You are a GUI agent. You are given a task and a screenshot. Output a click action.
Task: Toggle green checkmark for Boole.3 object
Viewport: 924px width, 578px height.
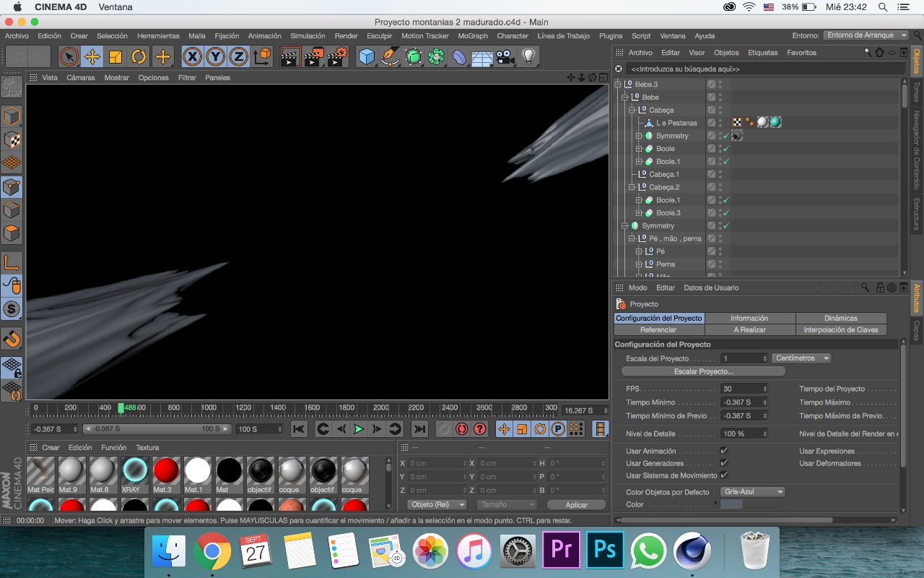[x=726, y=213]
